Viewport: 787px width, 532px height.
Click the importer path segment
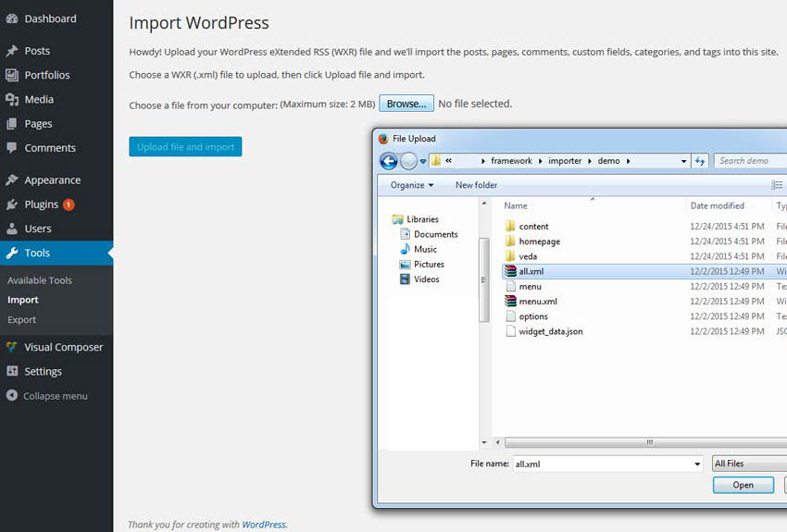[x=565, y=161]
